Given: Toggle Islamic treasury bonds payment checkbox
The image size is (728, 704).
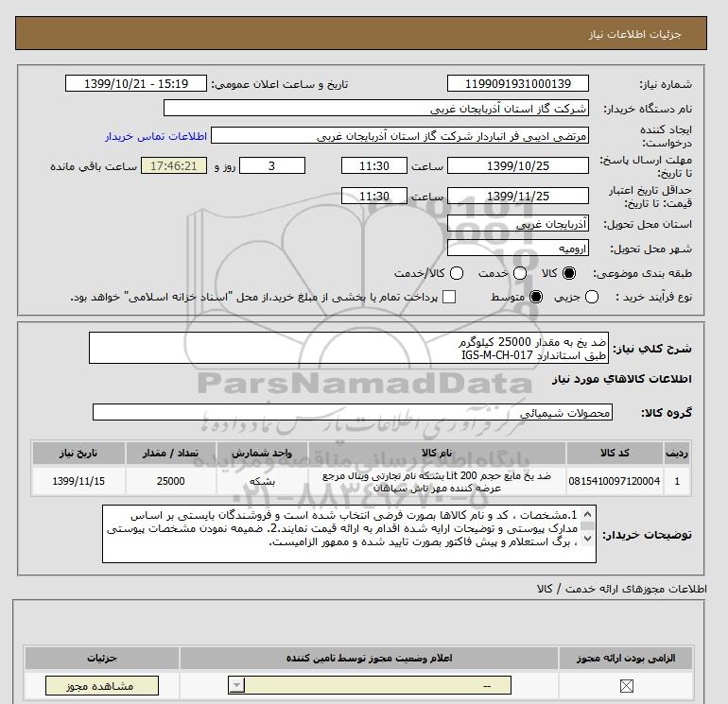Looking at the screenshot, I should [449, 297].
